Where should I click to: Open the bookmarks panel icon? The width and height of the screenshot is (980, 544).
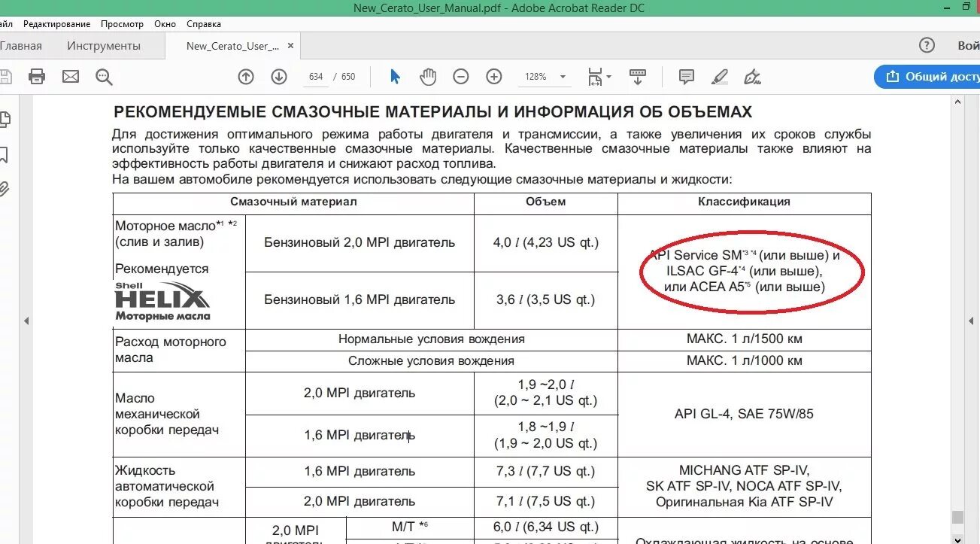click(4, 154)
